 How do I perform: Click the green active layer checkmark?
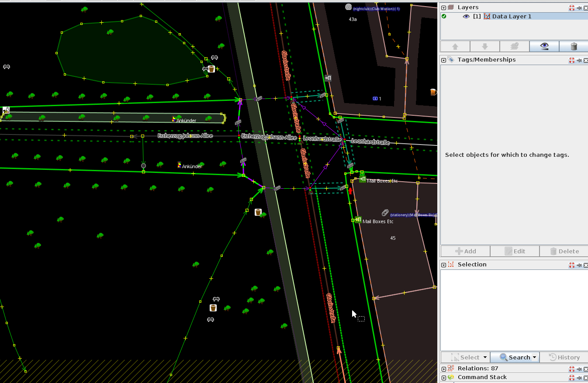coord(444,16)
